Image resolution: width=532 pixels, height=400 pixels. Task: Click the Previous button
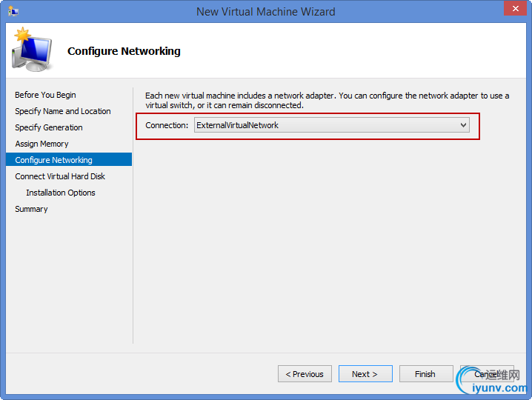tap(305, 374)
